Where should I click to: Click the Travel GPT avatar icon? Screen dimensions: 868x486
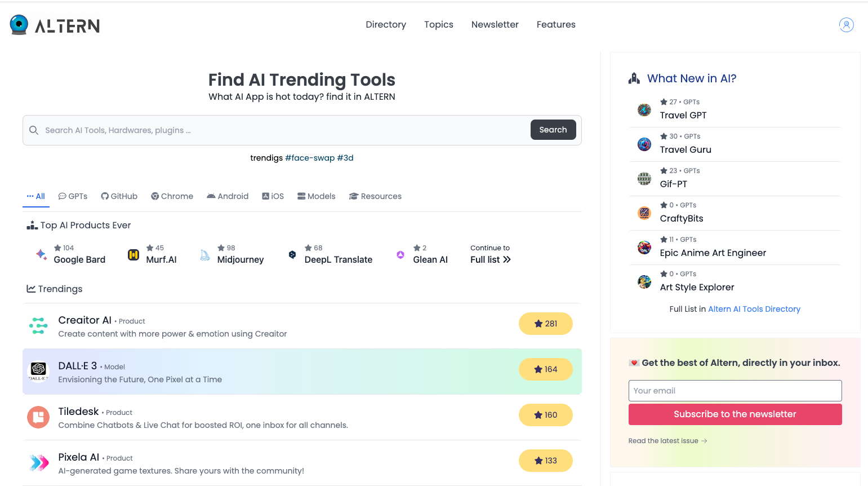pos(644,110)
